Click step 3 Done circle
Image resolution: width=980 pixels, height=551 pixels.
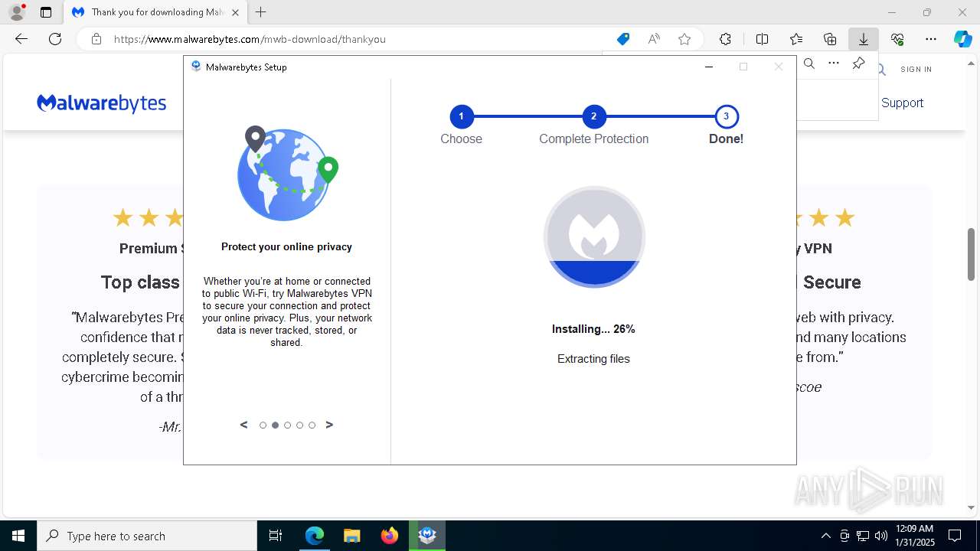[726, 116]
